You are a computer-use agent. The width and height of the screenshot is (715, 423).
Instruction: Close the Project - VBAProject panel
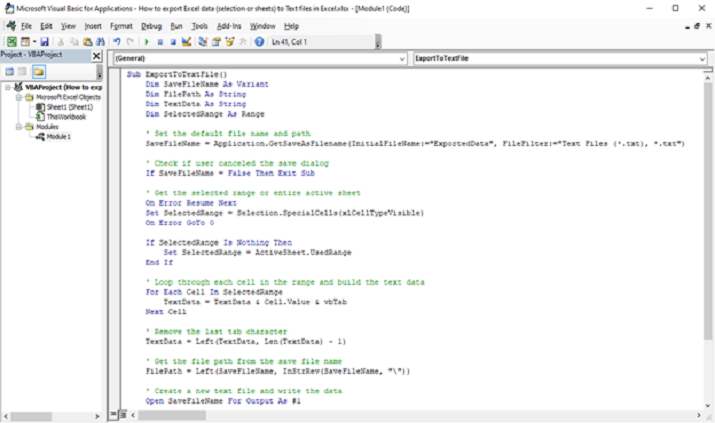96,56
